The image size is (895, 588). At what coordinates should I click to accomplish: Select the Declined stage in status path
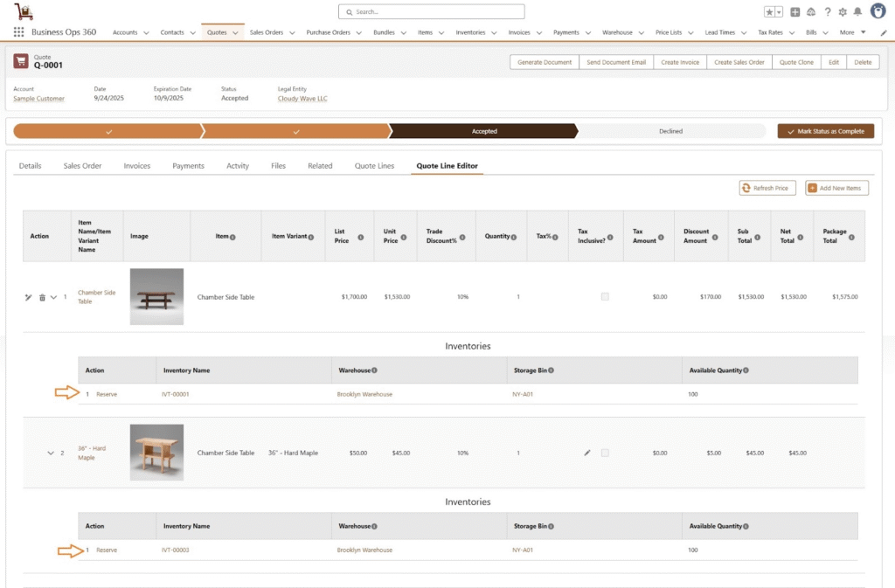coord(670,131)
